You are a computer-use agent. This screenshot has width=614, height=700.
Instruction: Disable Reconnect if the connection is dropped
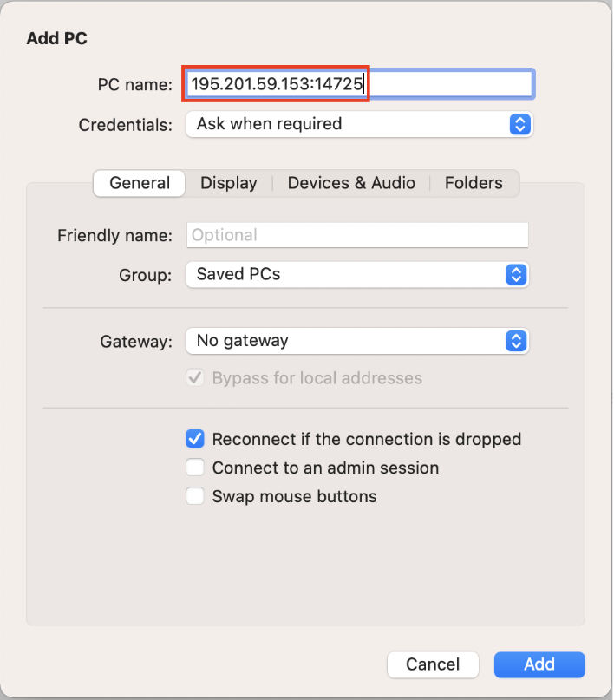point(195,439)
